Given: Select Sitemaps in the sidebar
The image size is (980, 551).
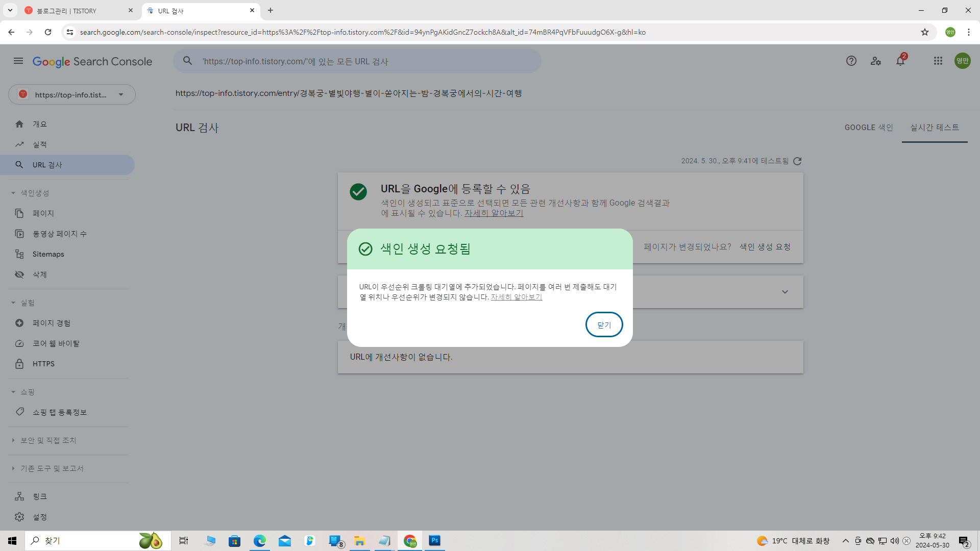Looking at the screenshot, I should point(48,254).
